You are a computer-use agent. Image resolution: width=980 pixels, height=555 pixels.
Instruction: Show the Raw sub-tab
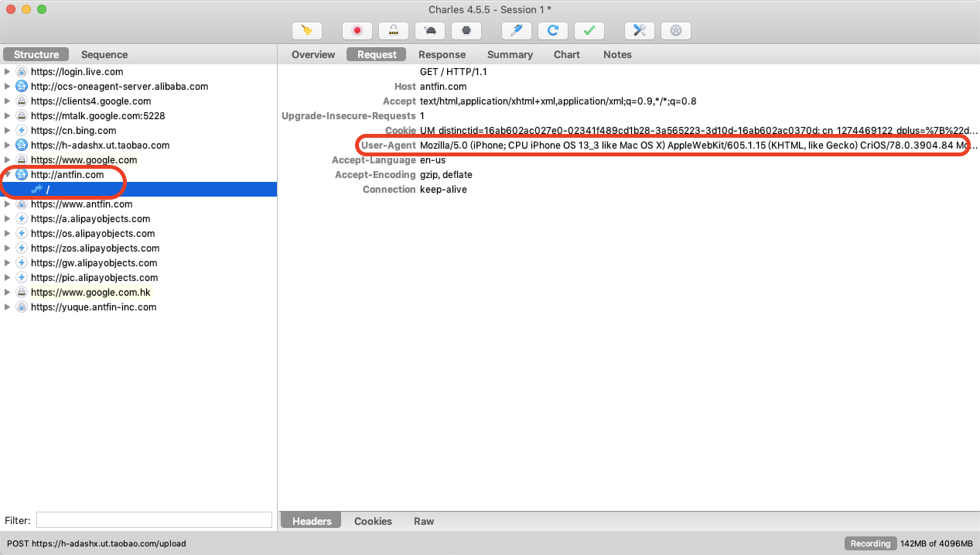pyautogui.click(x=424, y=522)
